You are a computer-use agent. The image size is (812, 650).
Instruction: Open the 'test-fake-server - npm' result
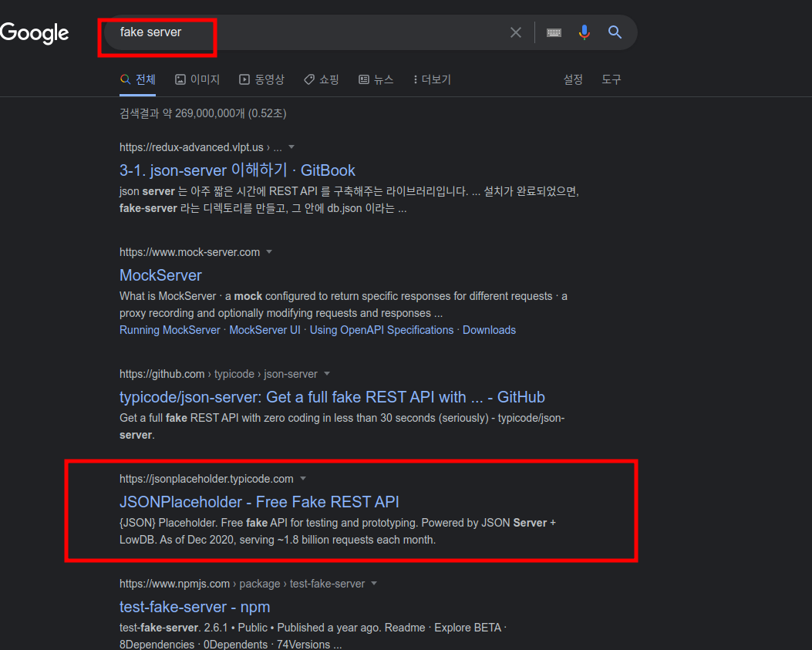point(195,607)
